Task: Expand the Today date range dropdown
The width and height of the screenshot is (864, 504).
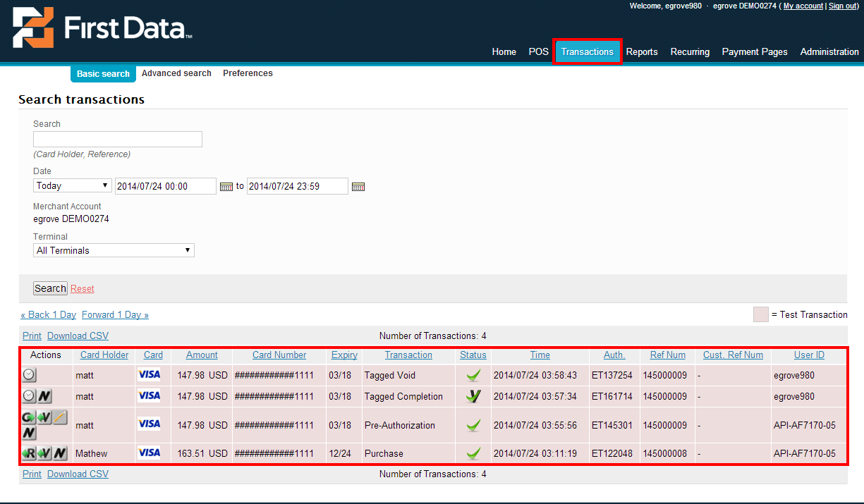Action: [x=73, y=186]
